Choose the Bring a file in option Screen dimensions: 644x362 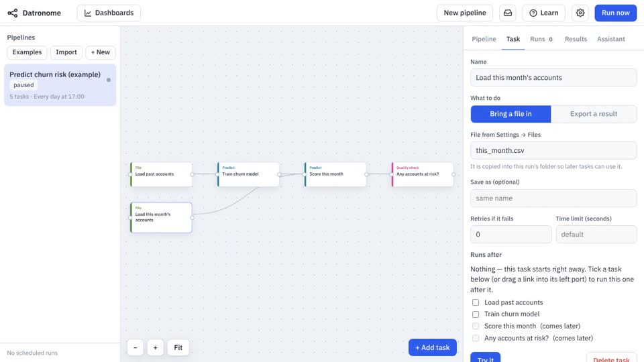511,114
